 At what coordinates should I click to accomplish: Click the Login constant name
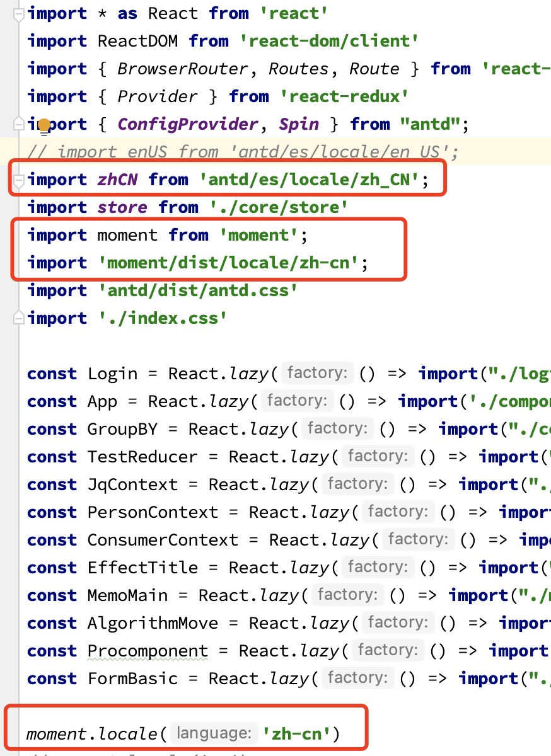click(112, 374)
